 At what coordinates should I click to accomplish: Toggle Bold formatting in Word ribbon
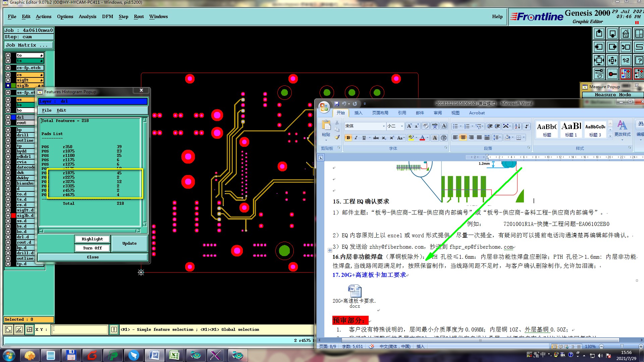(x=348, y=138)
